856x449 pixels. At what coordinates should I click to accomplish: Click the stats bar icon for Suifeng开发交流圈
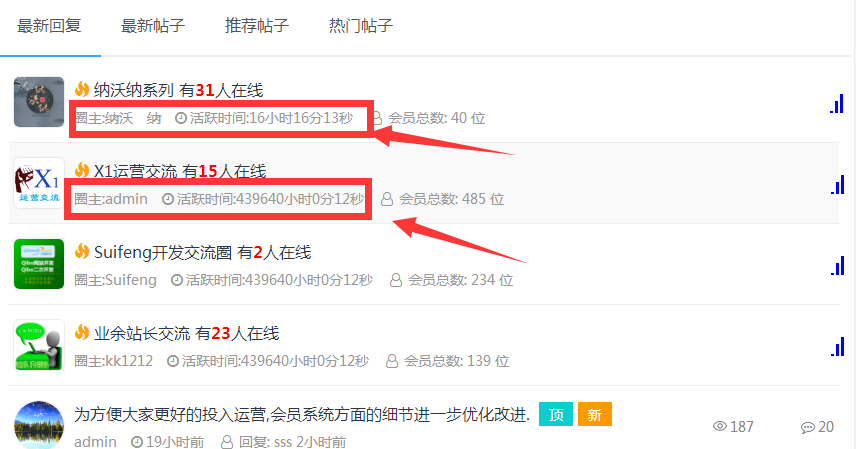point(837,265)
